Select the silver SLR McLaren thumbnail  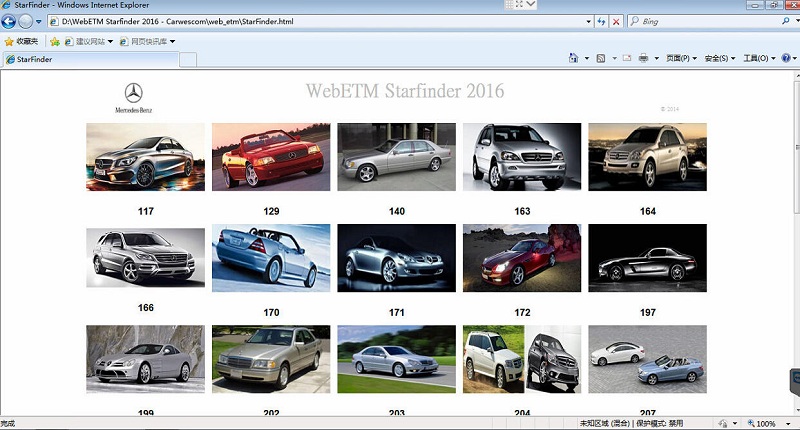coord(145,359)
